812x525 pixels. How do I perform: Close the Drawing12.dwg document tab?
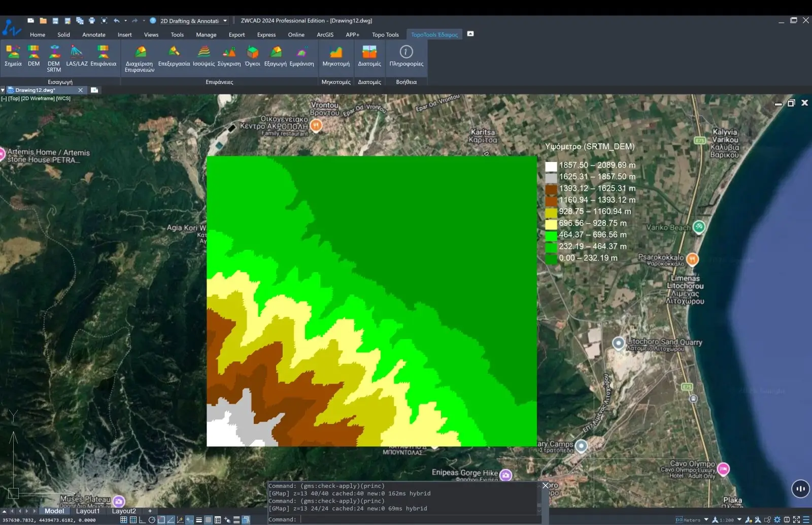pos(80,90)
